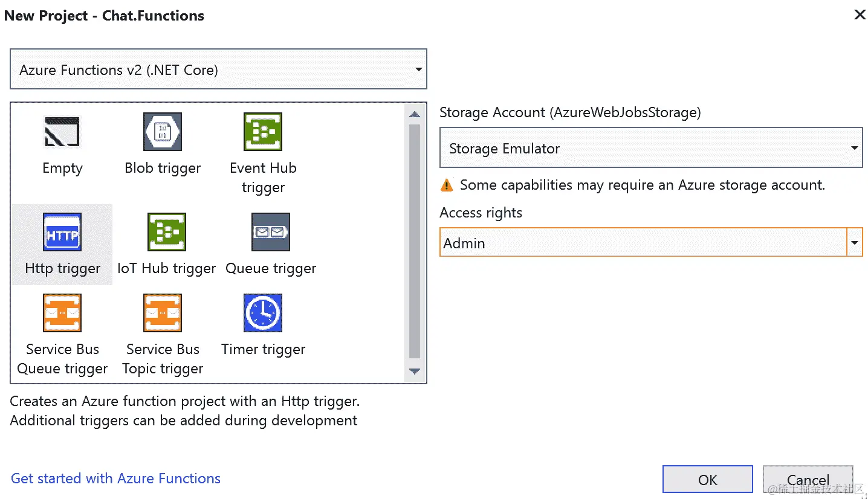Click the 'Storage Account (AzureWebJobsStorage)' label
Viewport: 868px width, 499px height.
coord(570,112)
